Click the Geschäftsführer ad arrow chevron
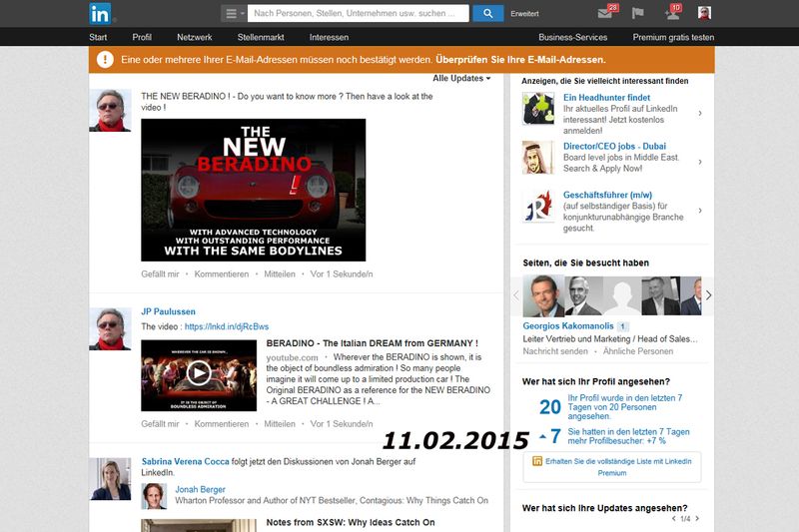 pos(700,211)
